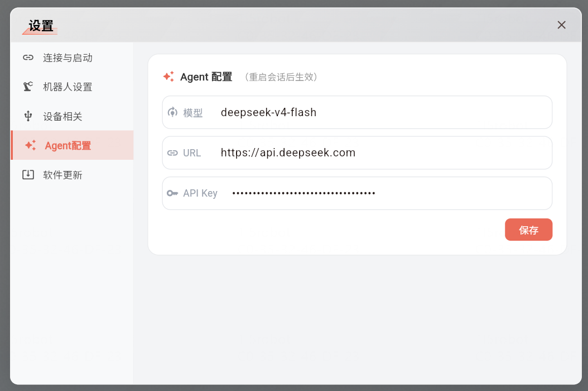Focus the masked API Key field

357,193
